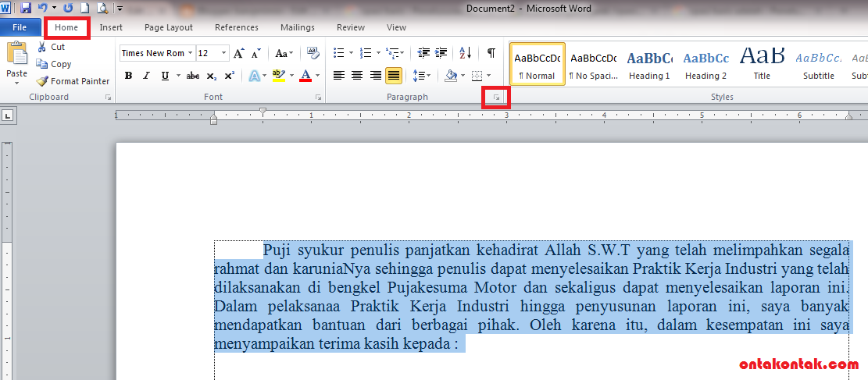Click the Bullets list icon
The height and width of the screenshot is (380, 868).
(339, 53)
